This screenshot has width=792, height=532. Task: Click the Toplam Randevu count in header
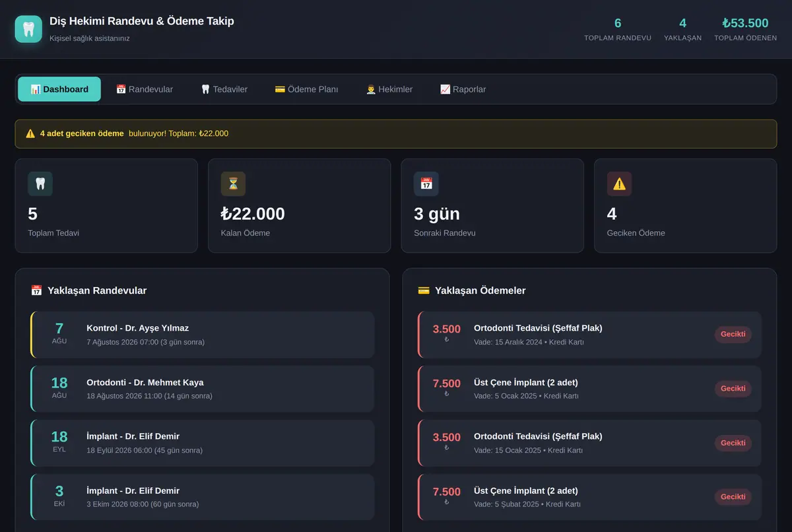click(x=618, y=23)
